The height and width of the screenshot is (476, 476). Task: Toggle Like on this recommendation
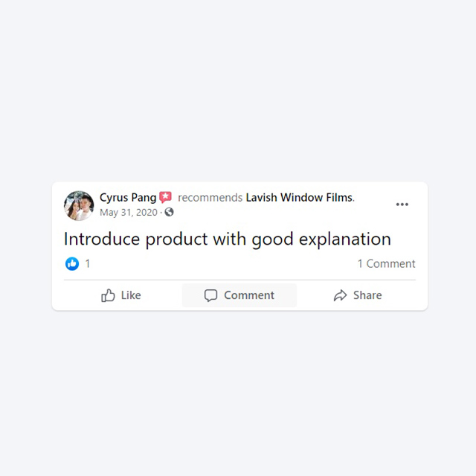pos(120,295)
